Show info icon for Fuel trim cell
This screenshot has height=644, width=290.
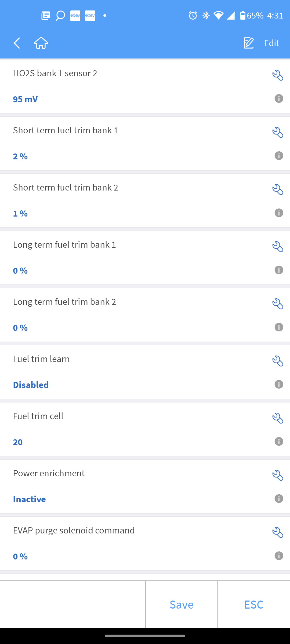(x=279, y=441)
